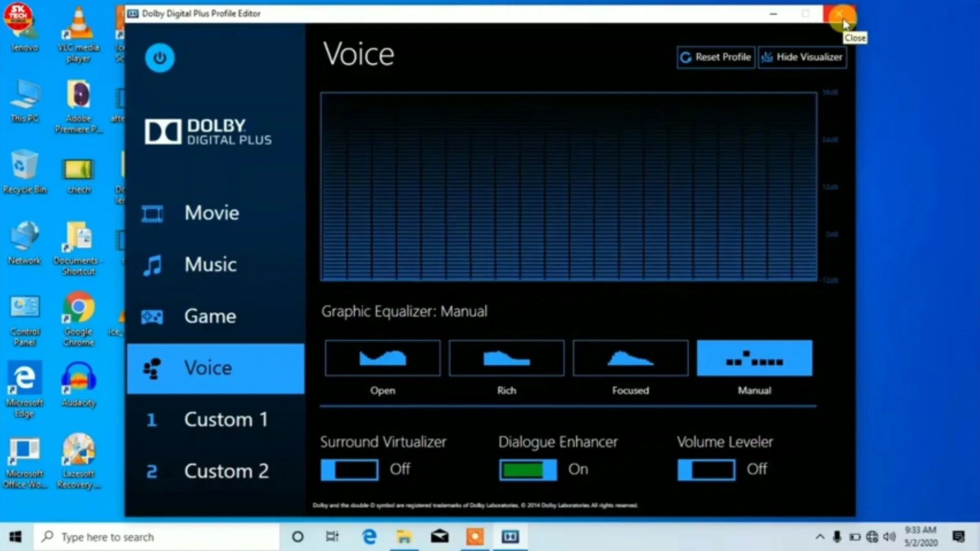Click the Dolby power button icon
The width and height of the screenshot is (980, 551).
pos(160,58)
